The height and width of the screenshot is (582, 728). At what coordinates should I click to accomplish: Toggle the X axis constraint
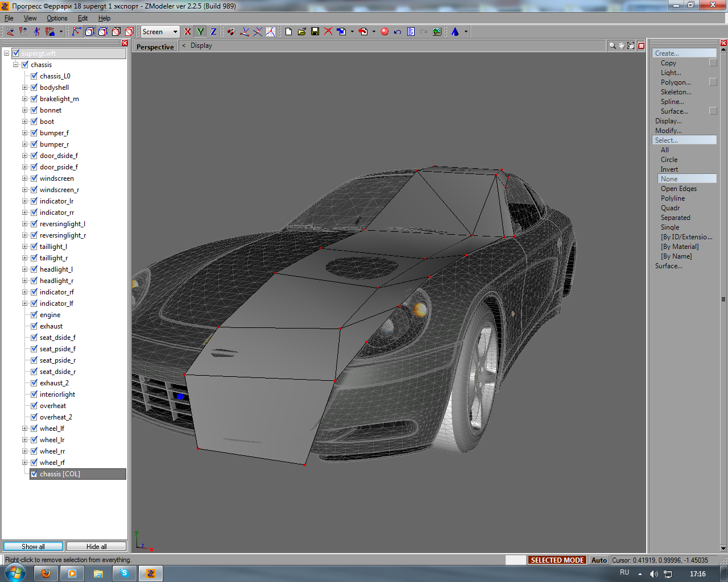coord(188,32)
